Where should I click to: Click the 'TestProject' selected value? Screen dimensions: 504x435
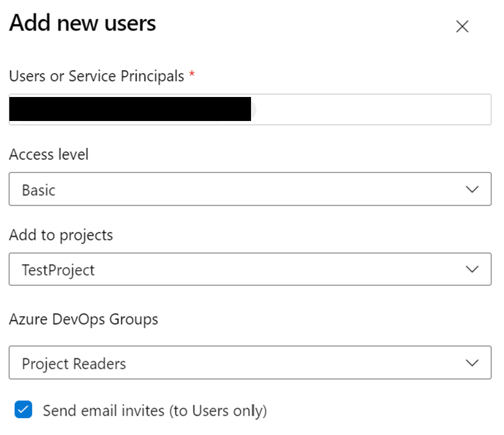58,270
